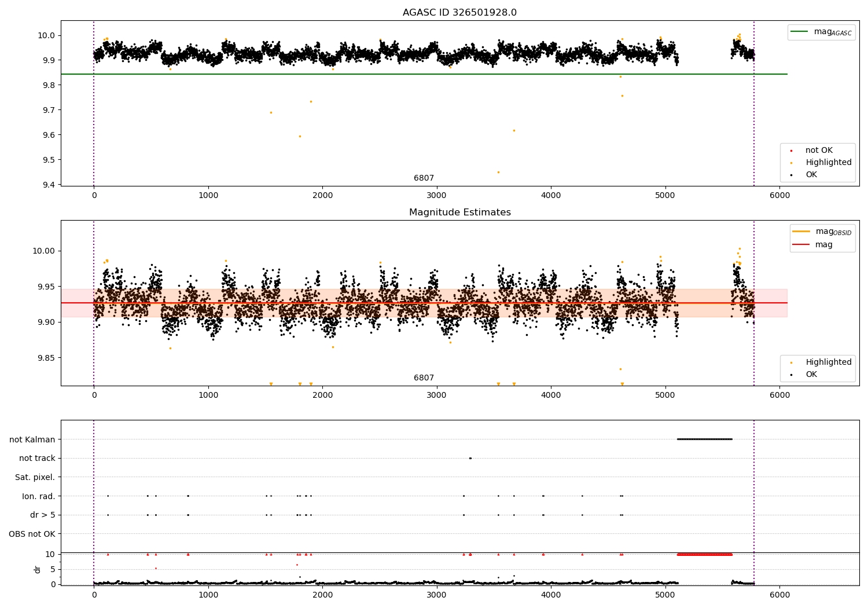The height and width of the screenshot is (608, 868).
Task: Click the '6807' label in top panel
Action: click(x=424, y=178)
